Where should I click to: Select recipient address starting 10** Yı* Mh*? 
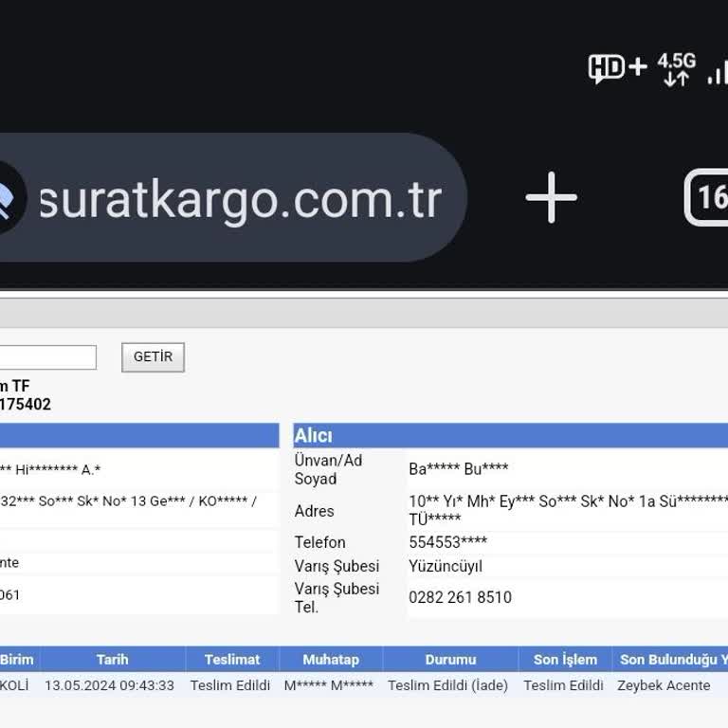(x=569, y=510)
